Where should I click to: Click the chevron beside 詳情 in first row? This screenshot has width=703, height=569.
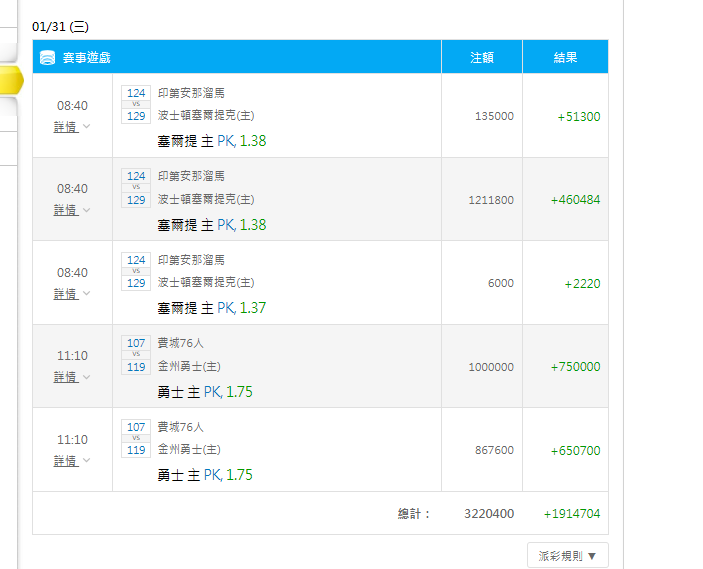click(87, 126)
